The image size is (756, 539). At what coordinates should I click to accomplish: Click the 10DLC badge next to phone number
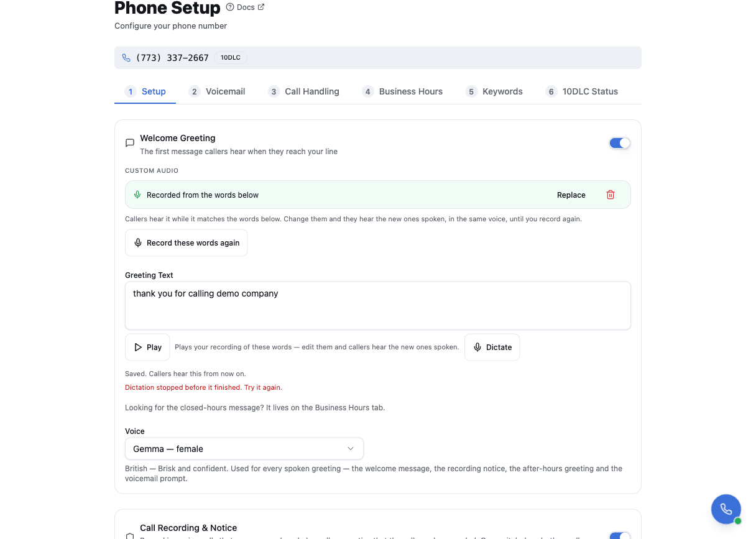231,58
